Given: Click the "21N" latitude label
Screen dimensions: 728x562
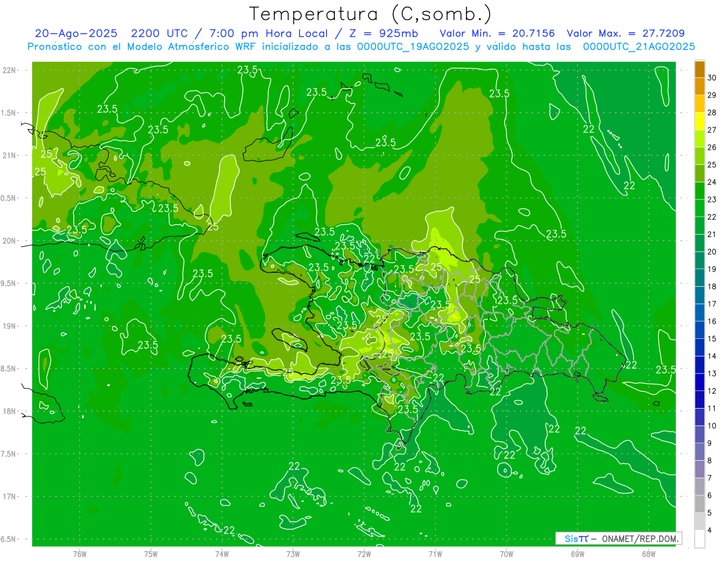Looking at the screenshot, I should click(9, 156).
